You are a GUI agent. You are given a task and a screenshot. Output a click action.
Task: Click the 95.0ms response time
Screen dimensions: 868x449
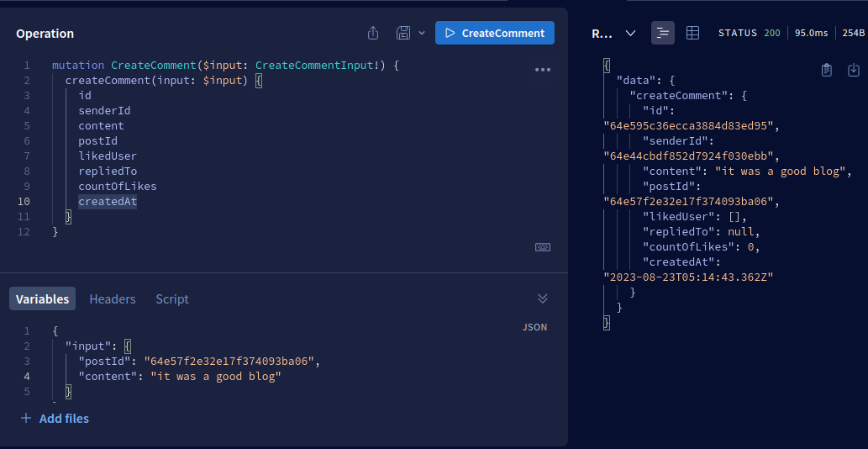click(812, 34)
